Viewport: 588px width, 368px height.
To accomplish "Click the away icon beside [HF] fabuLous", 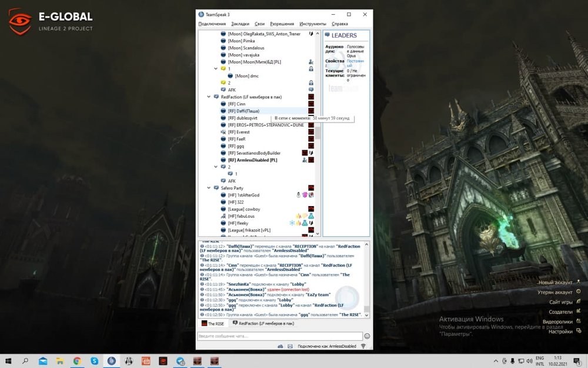I will pyautogui.click(x=223, y=216).
